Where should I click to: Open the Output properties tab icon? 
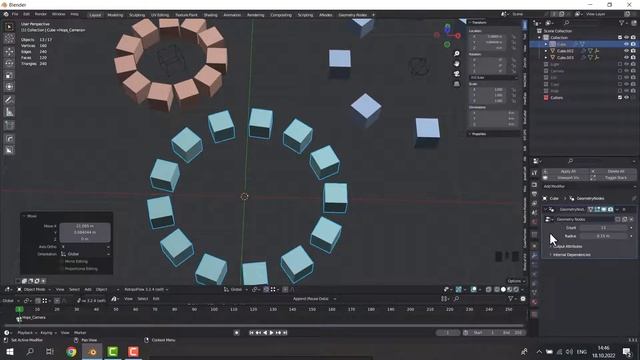(x=534, y=194)
